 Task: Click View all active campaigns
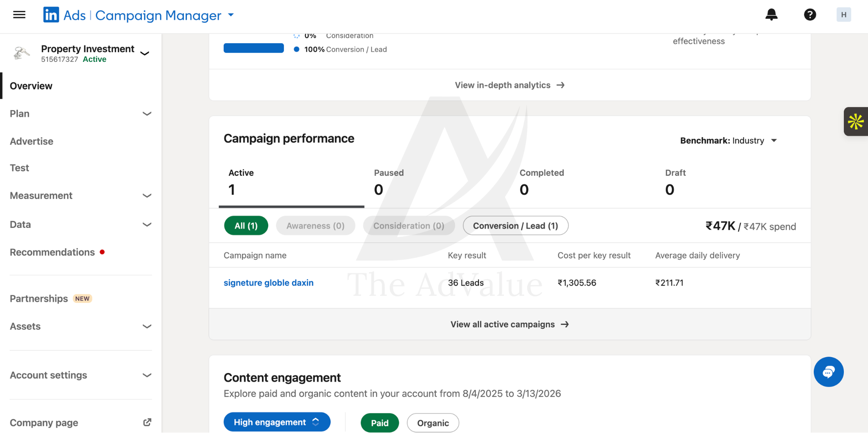510,324
